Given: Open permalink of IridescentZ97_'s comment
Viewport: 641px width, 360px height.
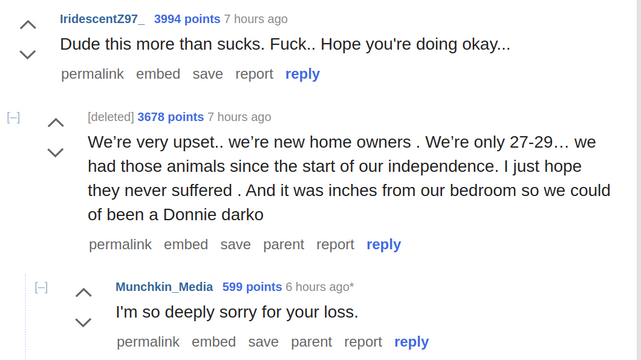Looking at the screenshot, I should 92,74.
